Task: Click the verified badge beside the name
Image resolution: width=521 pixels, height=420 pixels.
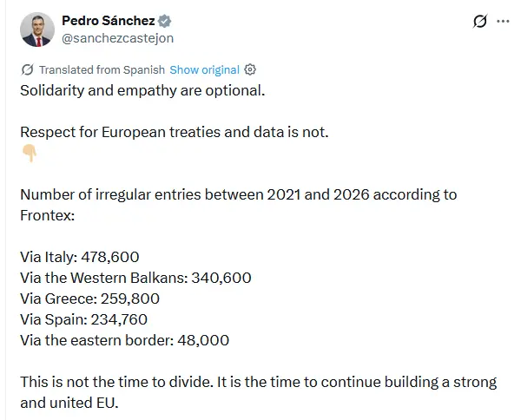Action: click(164, 21)
